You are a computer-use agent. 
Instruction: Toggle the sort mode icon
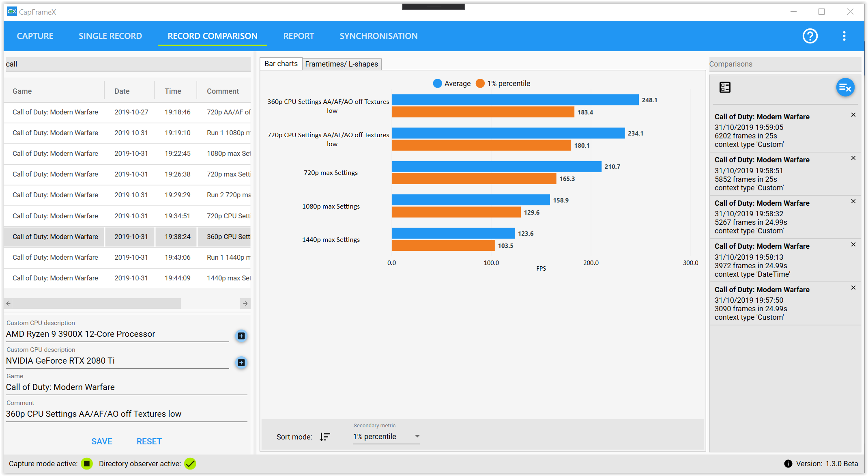click(x=325, y=437)
